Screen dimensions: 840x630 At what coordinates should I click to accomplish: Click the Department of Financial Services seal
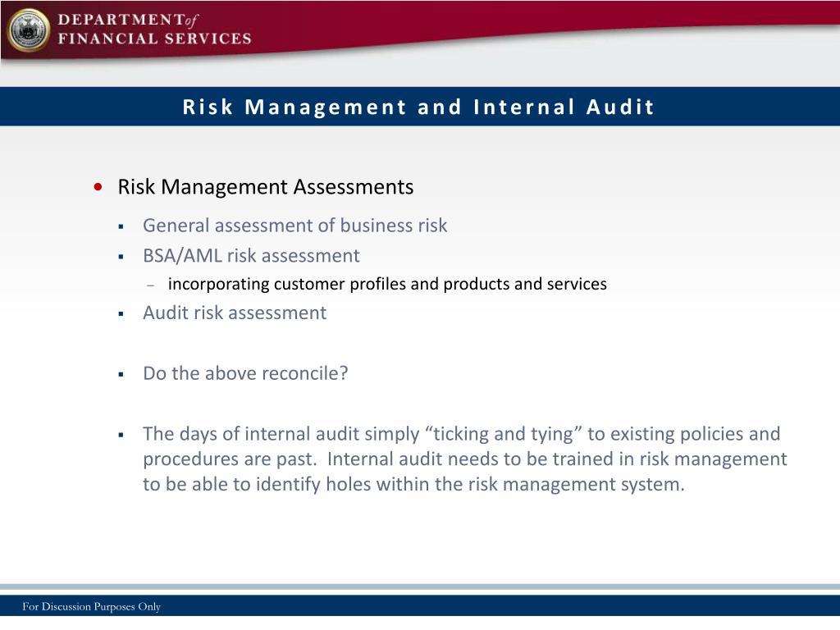tap(29, 30)
